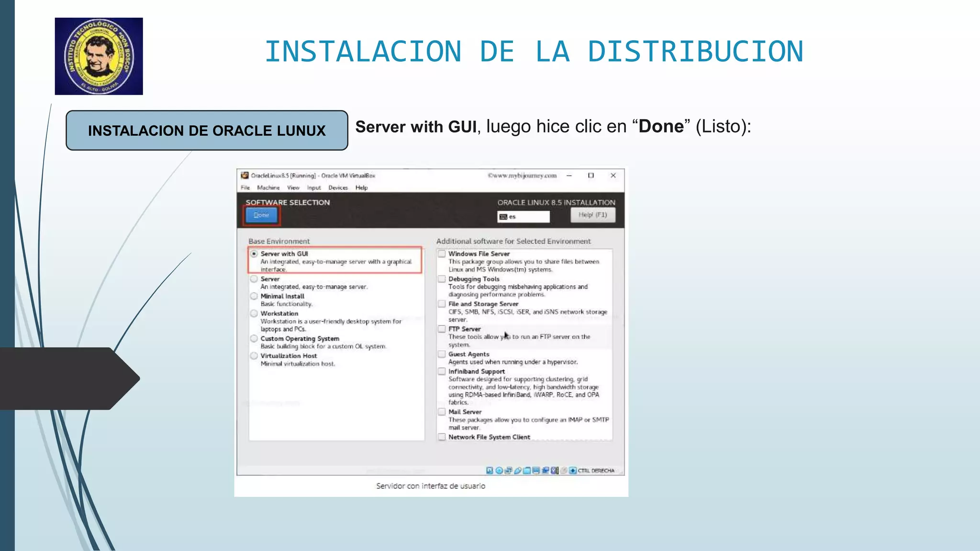Select the Workstation radio button
This screenshot has width=980, height=551.
coord(254,313)
